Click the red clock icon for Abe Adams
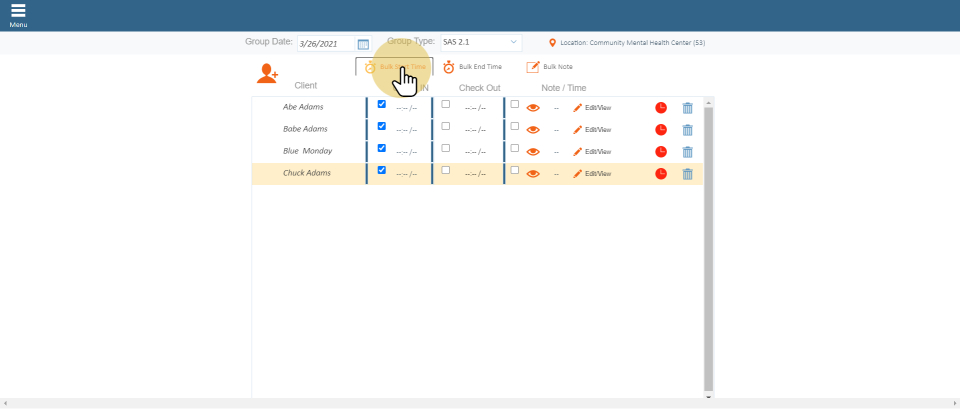This screenshot has height=410, width=960. coord(661,107)
